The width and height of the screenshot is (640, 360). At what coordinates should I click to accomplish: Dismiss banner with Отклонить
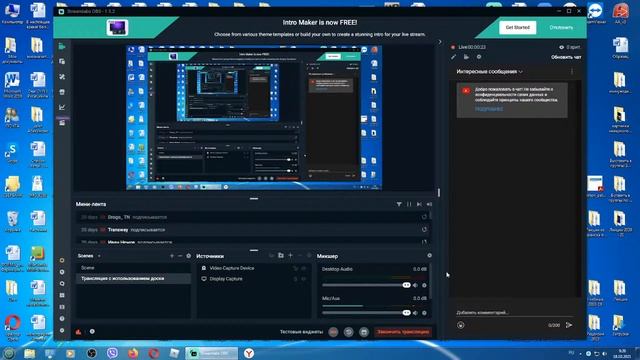[561, 27]
